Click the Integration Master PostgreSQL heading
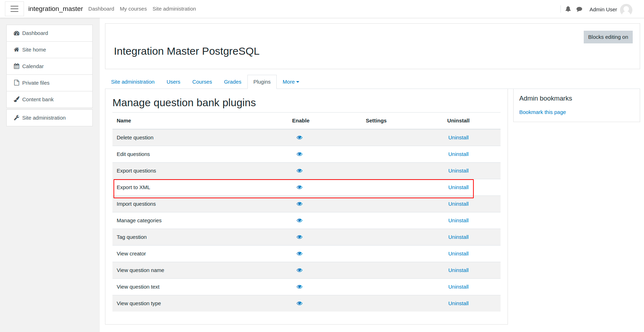 [x=186, y=51]
